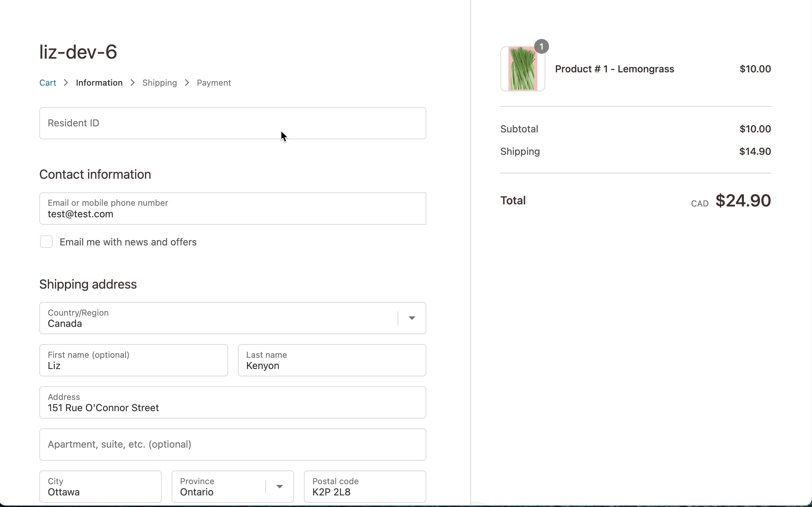Click the First name field
This screenshot has height=507, width=812.
point(134,360)
